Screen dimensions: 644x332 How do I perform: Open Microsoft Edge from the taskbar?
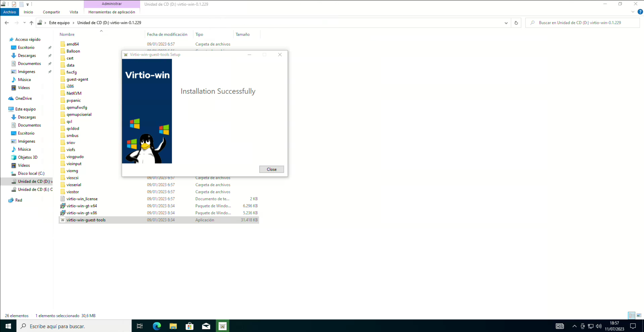pos(156,326)
